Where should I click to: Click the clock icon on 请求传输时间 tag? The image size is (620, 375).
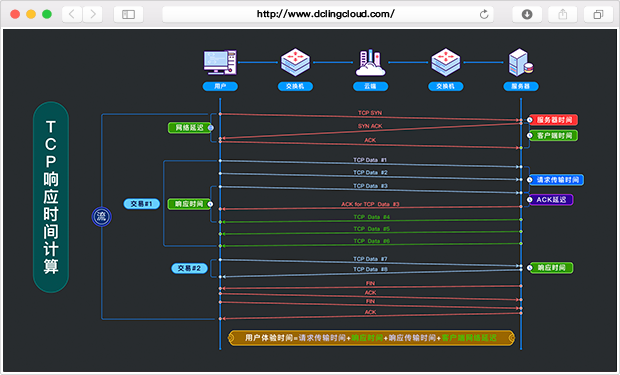pos(530,180)
